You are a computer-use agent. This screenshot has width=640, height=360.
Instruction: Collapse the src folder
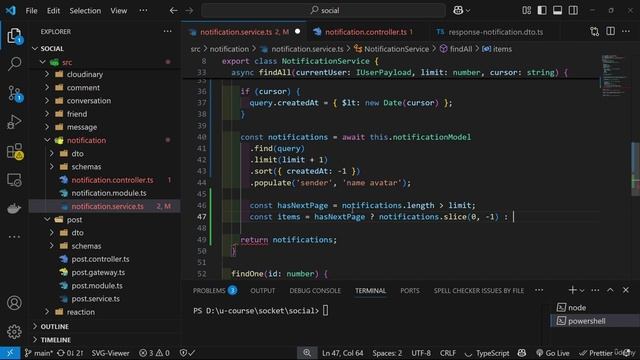(x=42, y=62)
